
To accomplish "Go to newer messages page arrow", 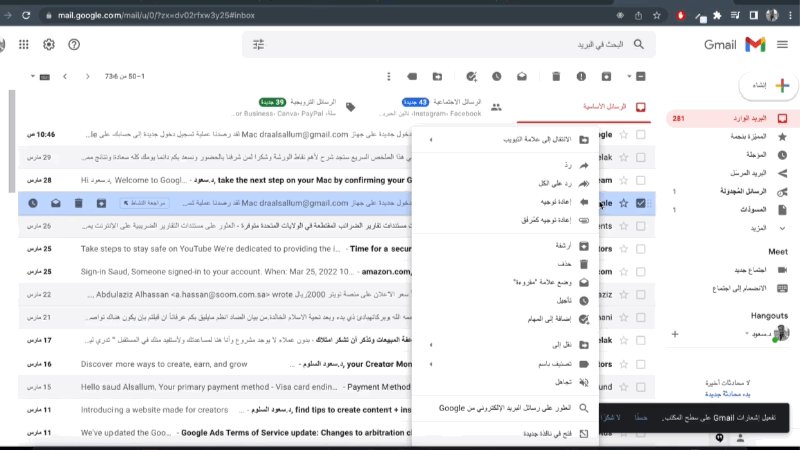I will coord(88,77).
